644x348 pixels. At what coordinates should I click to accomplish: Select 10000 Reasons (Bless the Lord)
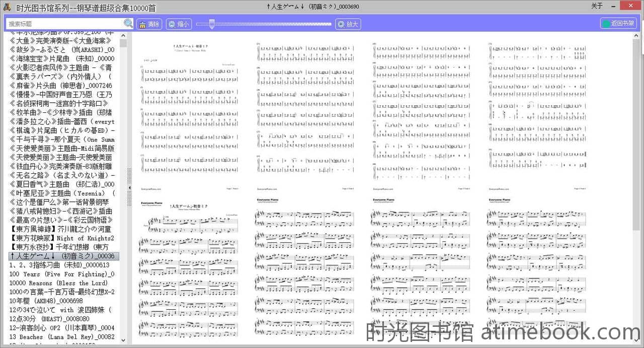[58, 283]
